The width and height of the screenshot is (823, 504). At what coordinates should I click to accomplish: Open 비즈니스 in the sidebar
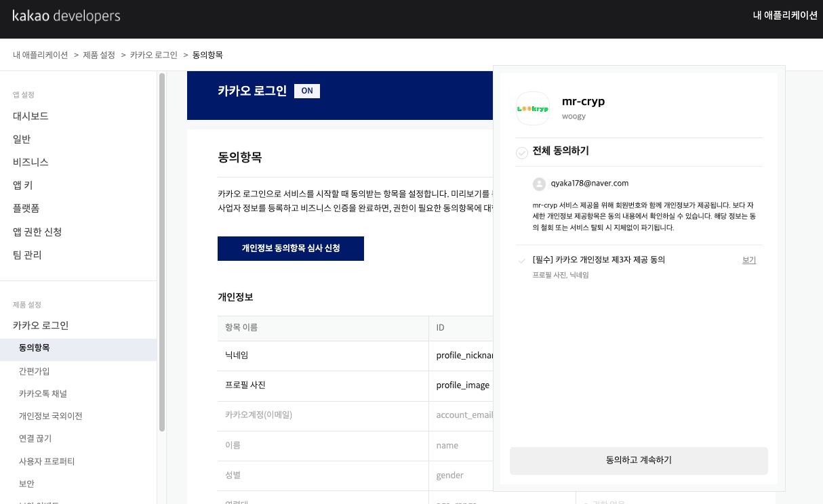coord(31,162)
